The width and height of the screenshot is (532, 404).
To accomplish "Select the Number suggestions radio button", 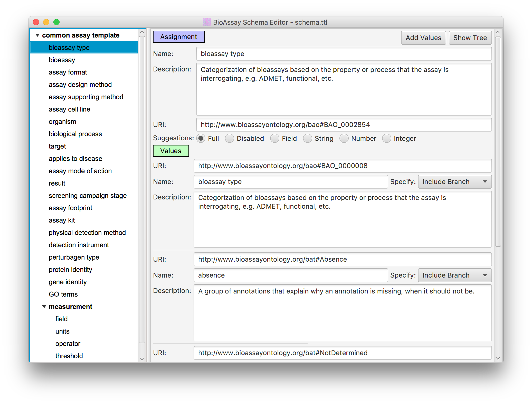I will click(344, 139).
